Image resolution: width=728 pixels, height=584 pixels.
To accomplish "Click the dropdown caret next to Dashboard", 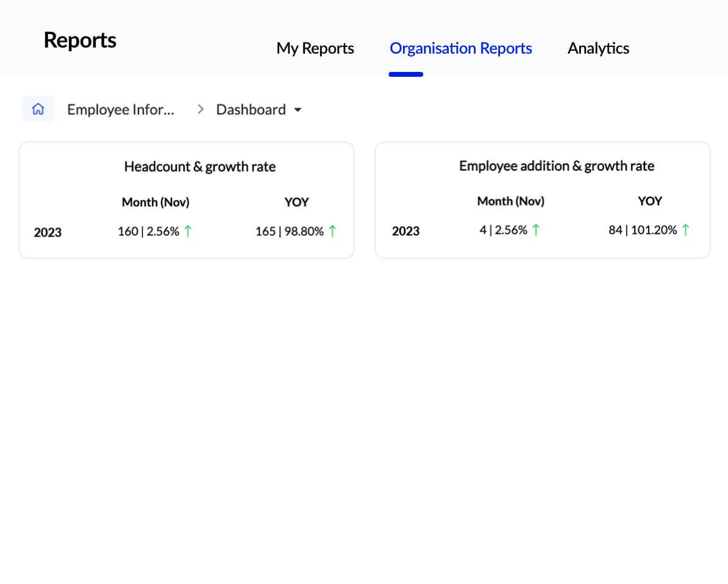I will coord(298,110).
